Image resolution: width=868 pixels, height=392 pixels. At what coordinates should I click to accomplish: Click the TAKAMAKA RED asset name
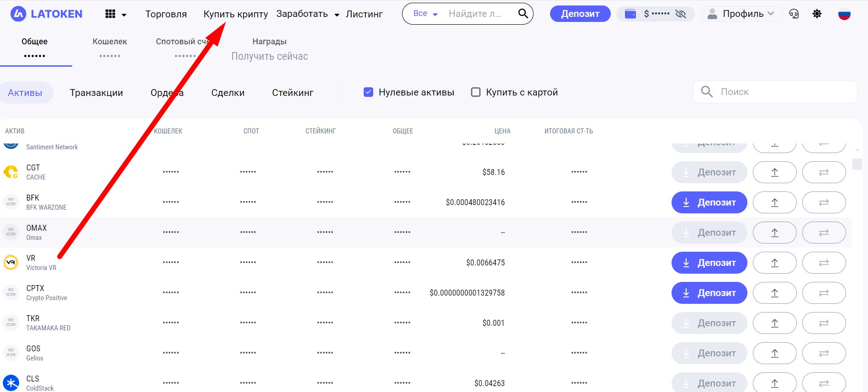click(x=48, y=328)
